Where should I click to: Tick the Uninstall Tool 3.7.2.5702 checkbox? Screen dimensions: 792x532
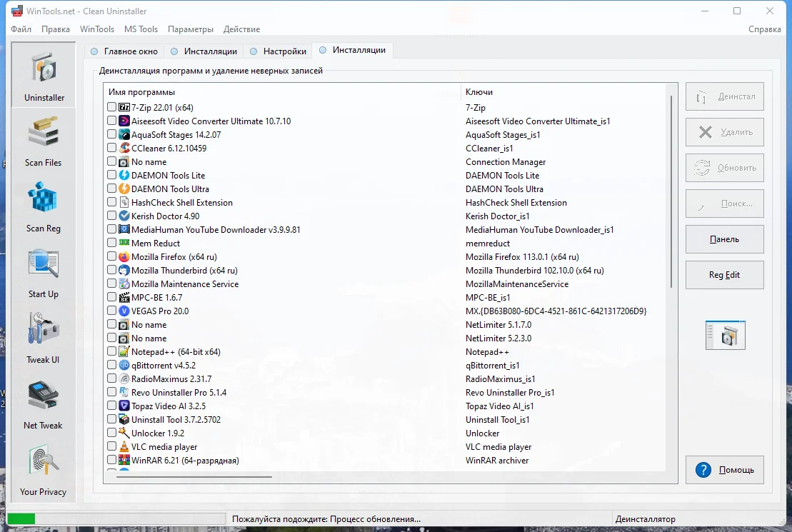111,419
